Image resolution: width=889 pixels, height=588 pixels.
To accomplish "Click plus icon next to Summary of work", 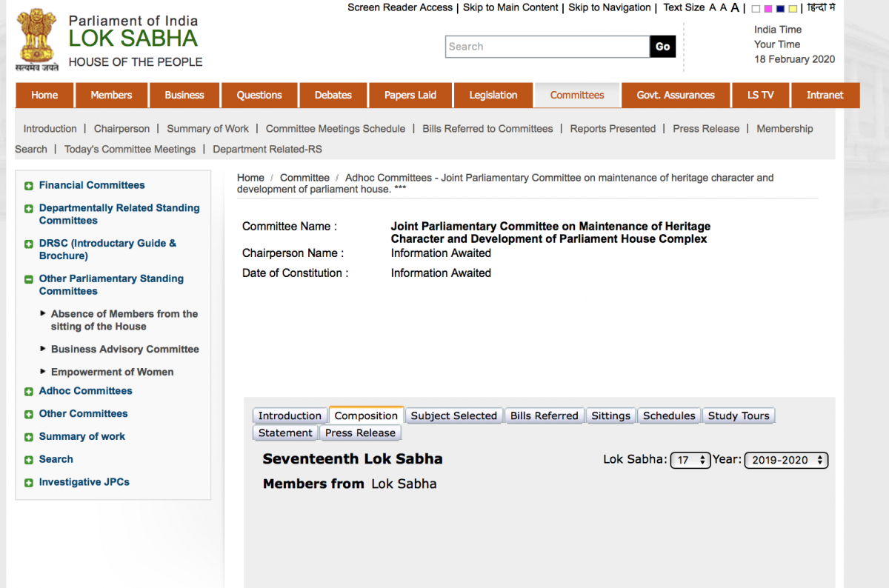I will [x=29, y=438].
